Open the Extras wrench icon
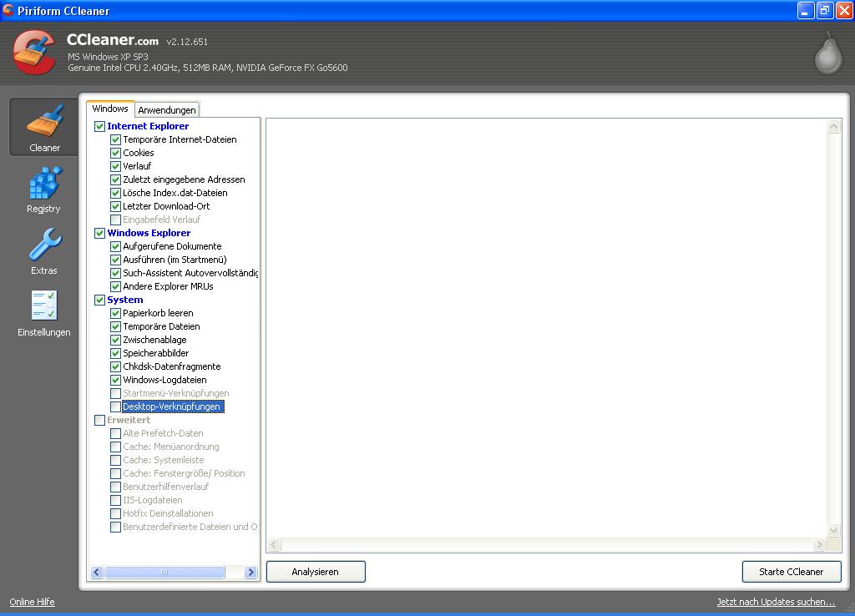855x616 pixels. [44, 245]
